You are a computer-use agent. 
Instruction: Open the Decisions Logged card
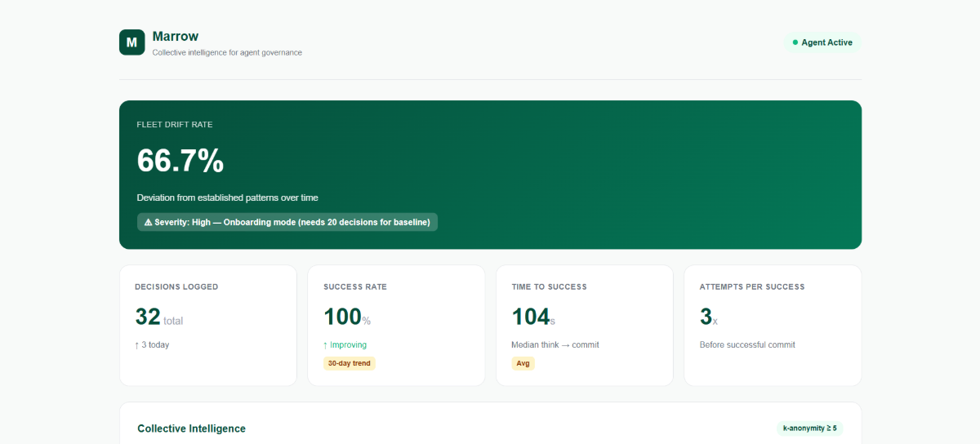click(x=208, y=325)
